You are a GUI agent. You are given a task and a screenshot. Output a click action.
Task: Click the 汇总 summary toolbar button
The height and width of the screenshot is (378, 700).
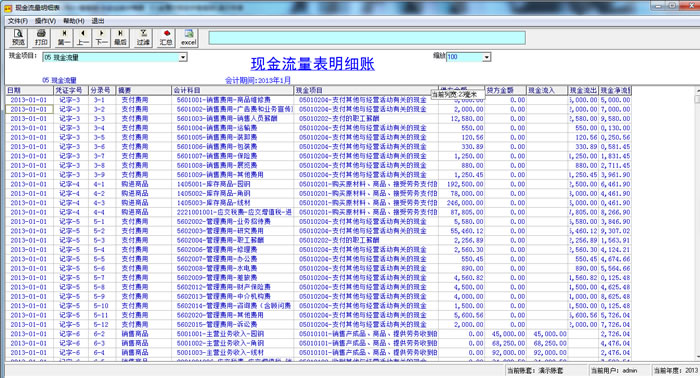pos(166,37)
